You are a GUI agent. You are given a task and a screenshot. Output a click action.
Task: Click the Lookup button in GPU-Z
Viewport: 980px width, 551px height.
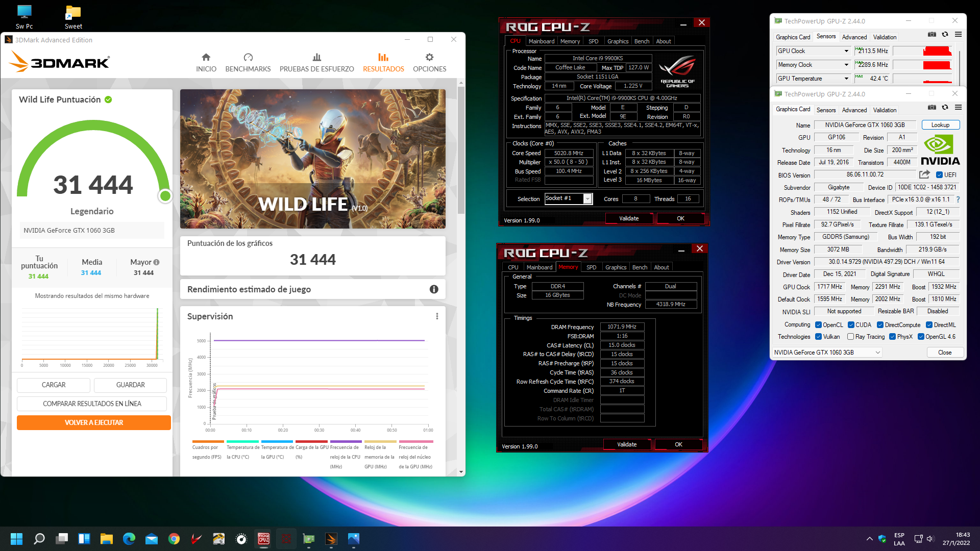click(x=940, y=125)
